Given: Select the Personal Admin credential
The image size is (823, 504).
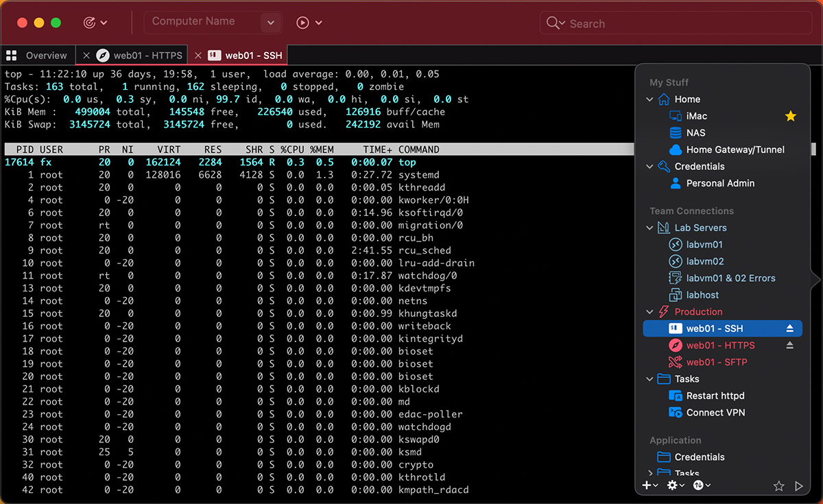Looking at the screenshot, I should [720, 183].
